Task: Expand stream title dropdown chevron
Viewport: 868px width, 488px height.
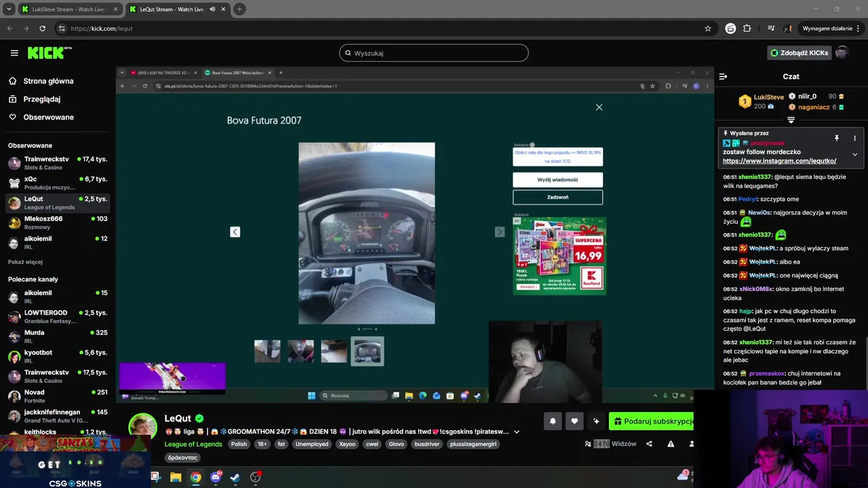Action: 517,432
